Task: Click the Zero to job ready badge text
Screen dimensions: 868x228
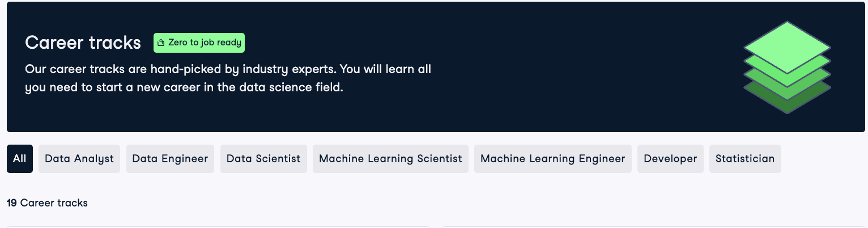Action: point(205,43)
